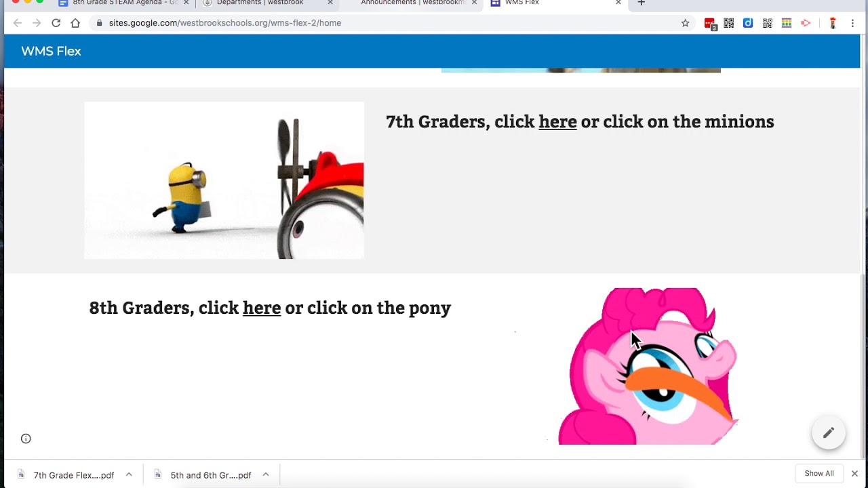Viewport: 868px width, 488px height.
Task: Go back to the previous page
Action: point(18,23)
